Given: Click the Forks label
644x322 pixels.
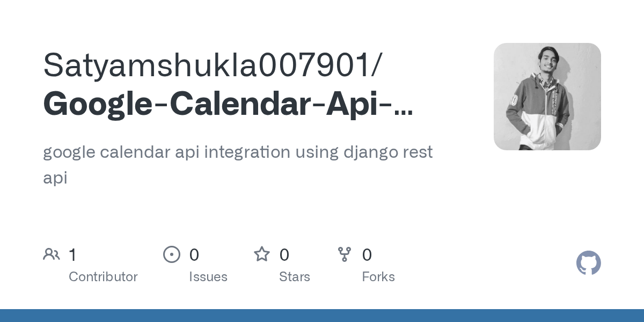Looking at the screenshot, I should coord(378,277).
